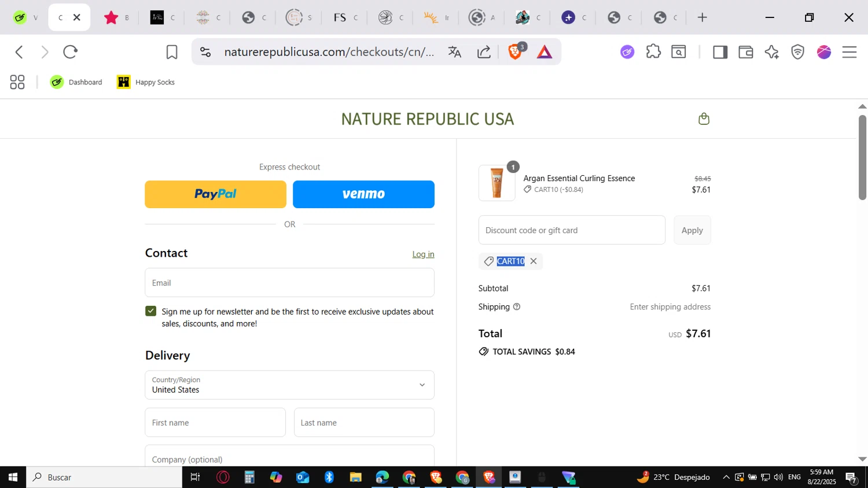This screenshot has width=868, height=488.
Task: Bookmark this page with the bookmark icon
Action: click(x=172, y=52)
